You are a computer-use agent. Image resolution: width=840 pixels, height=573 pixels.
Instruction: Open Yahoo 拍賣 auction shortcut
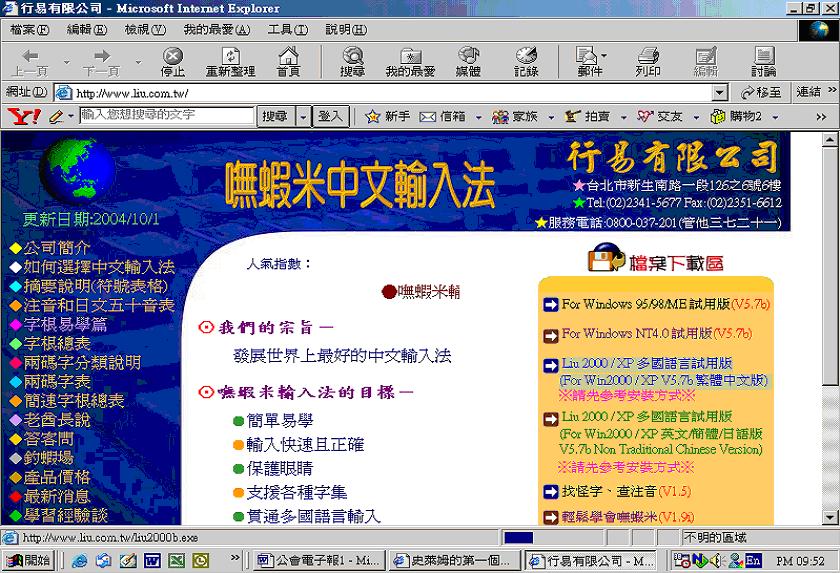pyautogui.click(x=587, y=116)
